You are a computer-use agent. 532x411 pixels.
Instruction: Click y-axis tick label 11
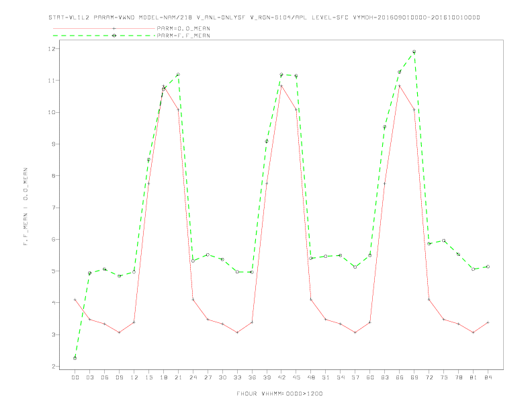52,81
